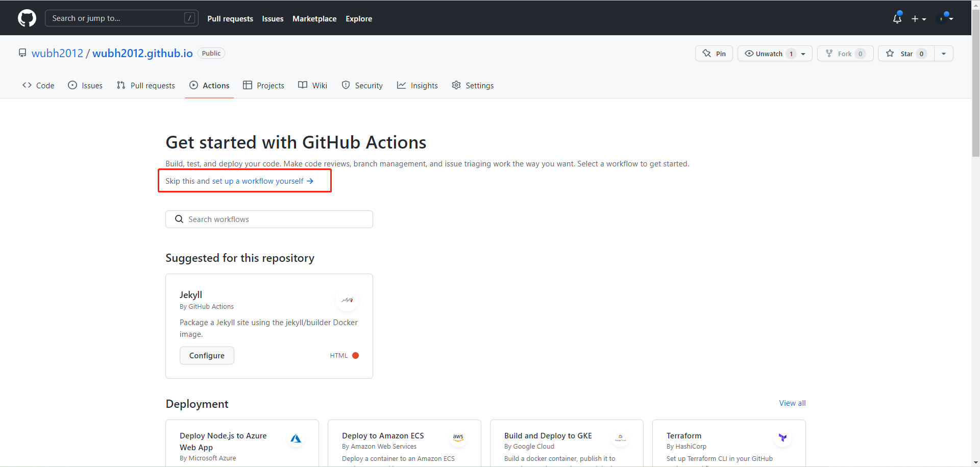This screenshot has height=467, width=980.
Task: Open the Settings tab
Action: pyautogui.click(x=473, y=86)
